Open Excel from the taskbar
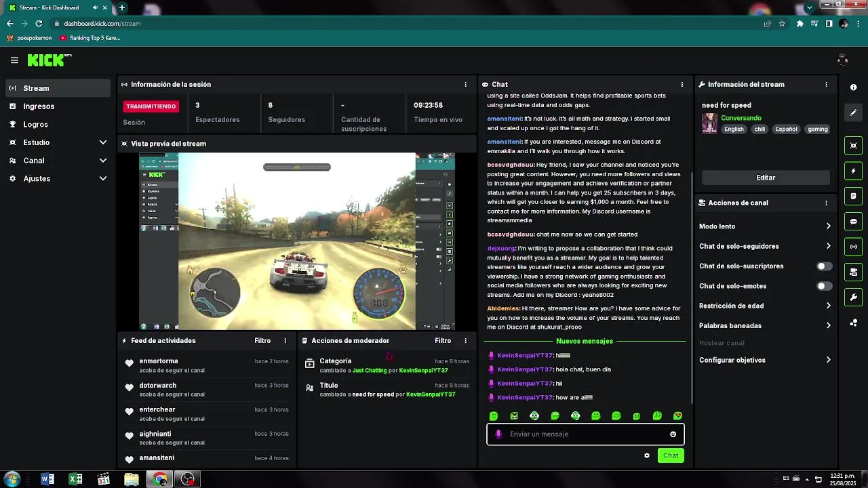The image size is (868, 488). pyautogui.click(x=75, y=479)
